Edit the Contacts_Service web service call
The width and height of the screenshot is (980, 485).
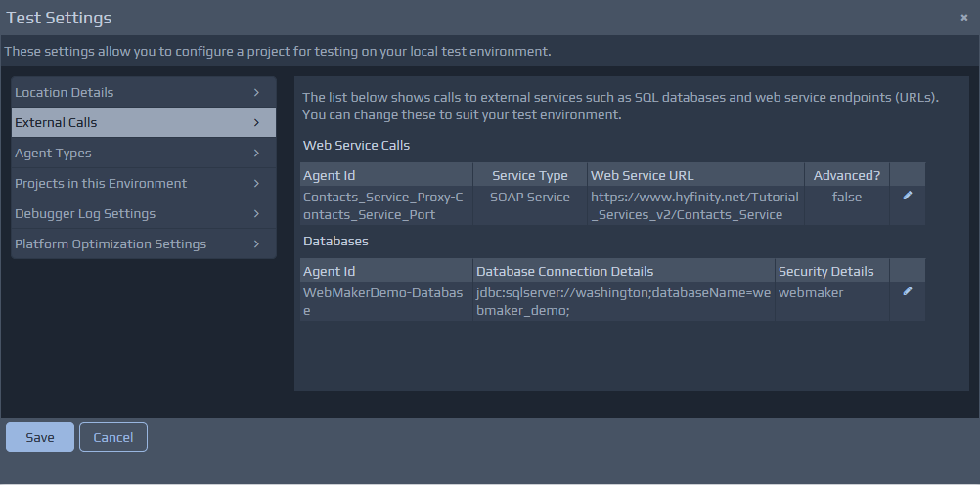pos(907,196)
